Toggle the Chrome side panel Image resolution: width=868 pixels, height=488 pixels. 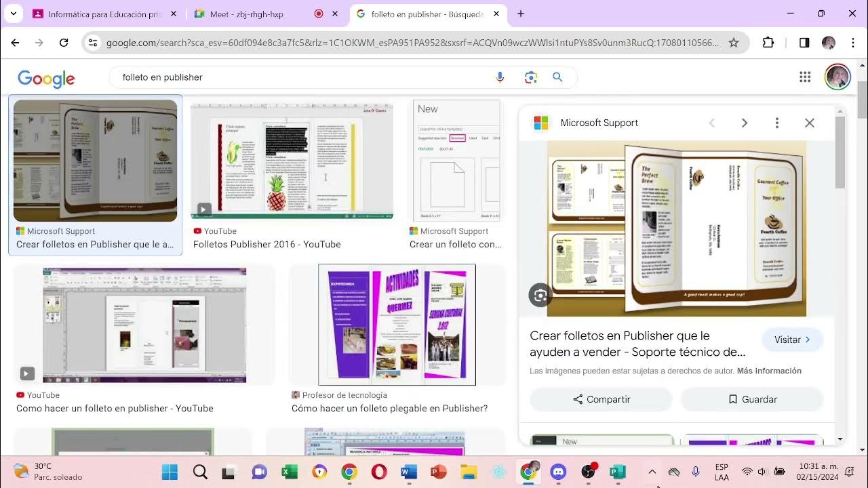(x=804, y=43)
